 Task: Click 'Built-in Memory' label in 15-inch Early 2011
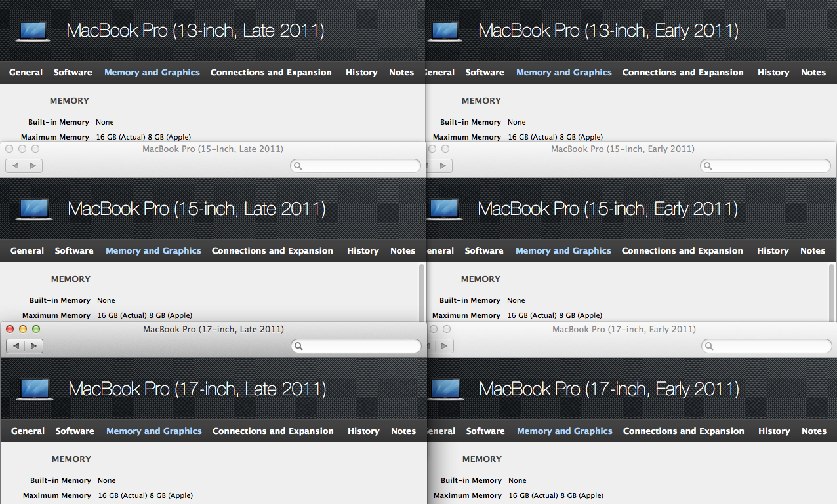pos(470,301)
